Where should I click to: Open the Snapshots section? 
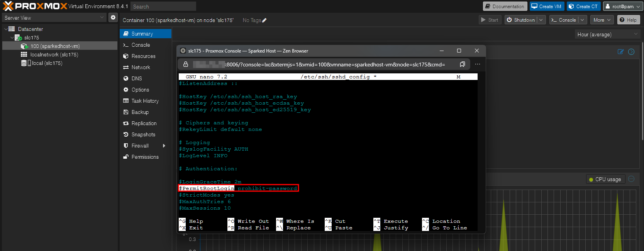click(146, 134)
